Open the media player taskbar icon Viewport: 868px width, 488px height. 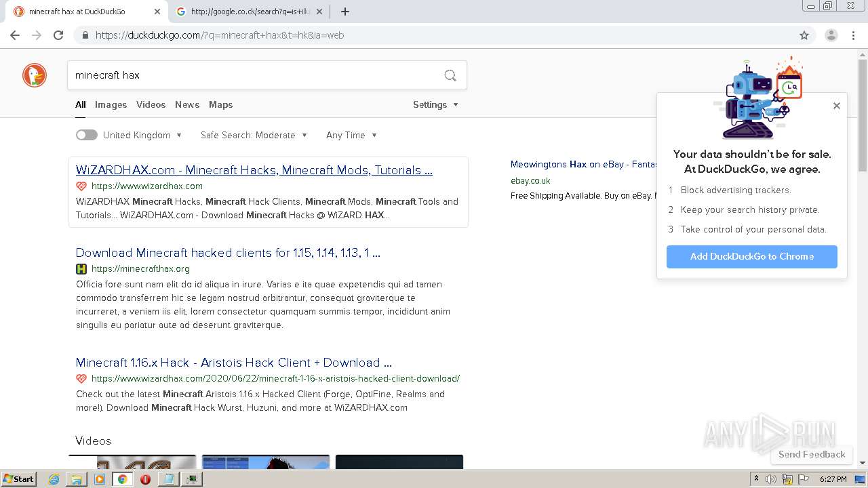(100, 479)
